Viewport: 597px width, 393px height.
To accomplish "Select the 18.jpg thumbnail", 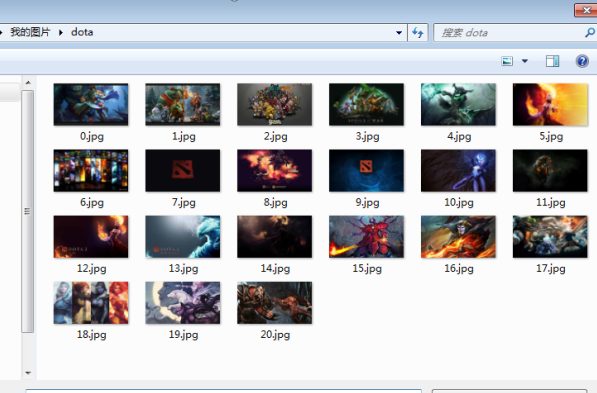I will 91,303.
